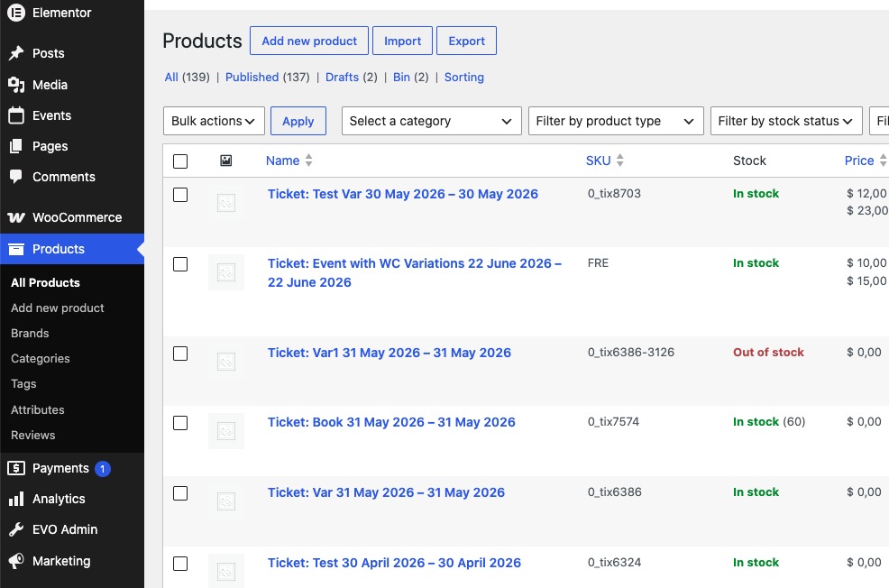Open the Elementor menu icon

[x=16, y=12]
